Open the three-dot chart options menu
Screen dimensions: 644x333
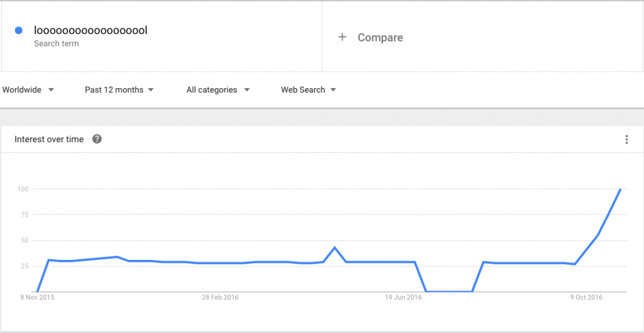click(626, 139)
